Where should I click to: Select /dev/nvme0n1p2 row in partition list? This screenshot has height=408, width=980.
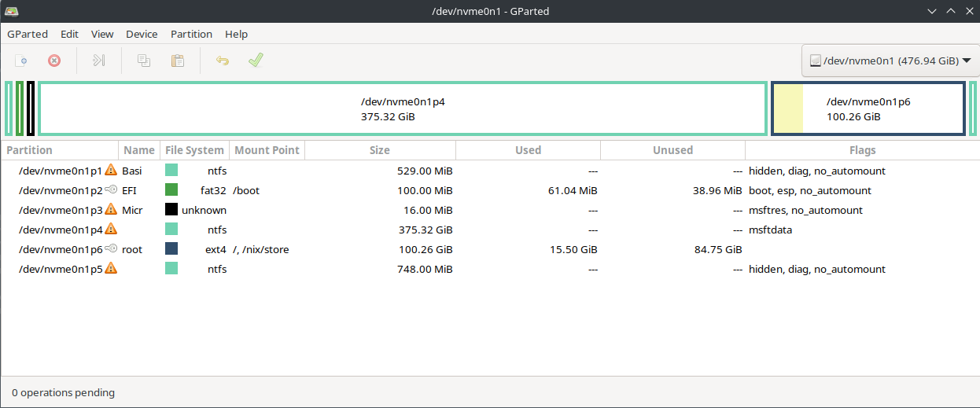point(490,189)
